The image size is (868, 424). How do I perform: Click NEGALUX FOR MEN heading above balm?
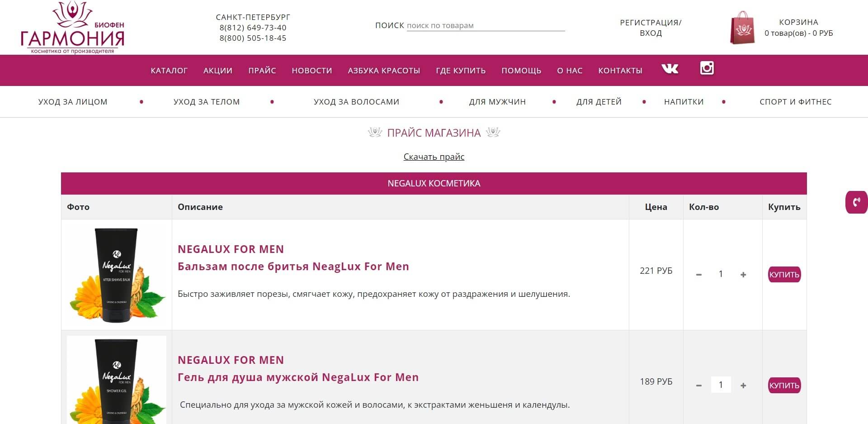click(x=231, y=249)
